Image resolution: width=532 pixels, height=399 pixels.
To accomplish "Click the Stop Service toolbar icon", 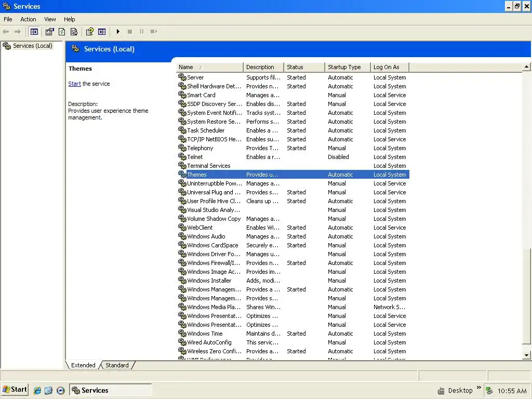I will click(x=129, y=32).
